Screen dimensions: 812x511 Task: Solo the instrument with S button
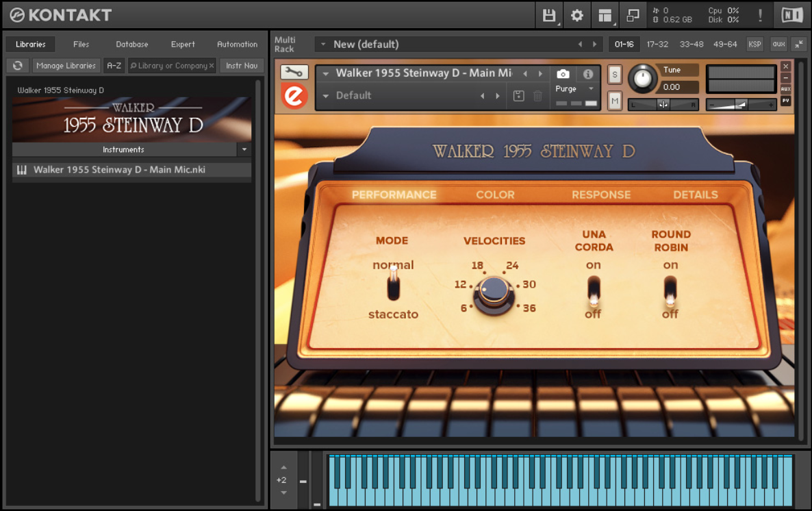click(x=615, y=74)
